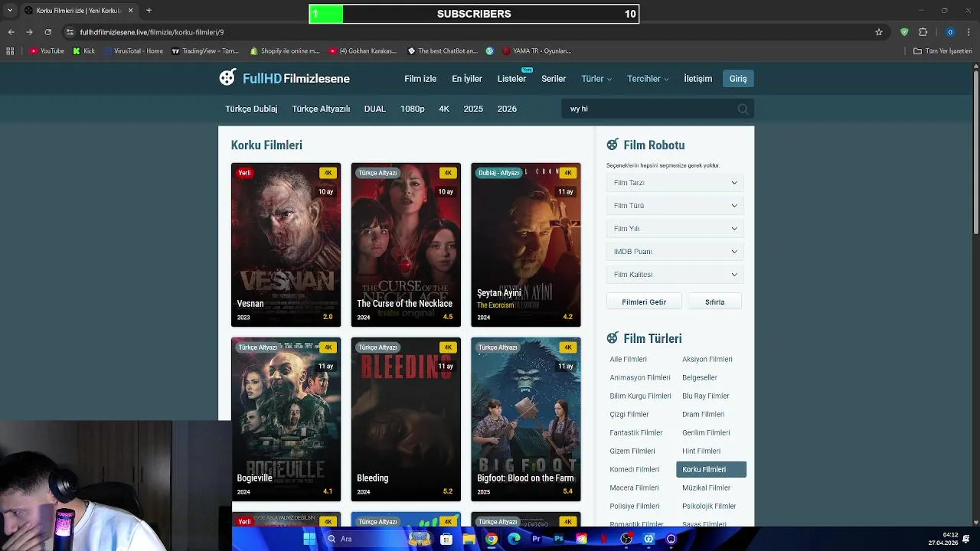Viewport: 980px width, 551px height.
Task: Click the FullHD Filmizlesene film reel logo
Action: click(x=227, y=78)
